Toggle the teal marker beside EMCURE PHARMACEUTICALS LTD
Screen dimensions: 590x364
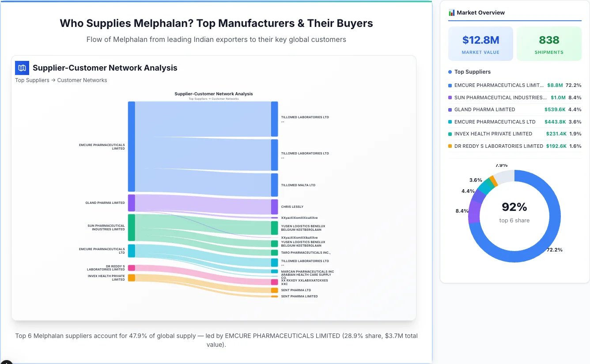(450, 122)
